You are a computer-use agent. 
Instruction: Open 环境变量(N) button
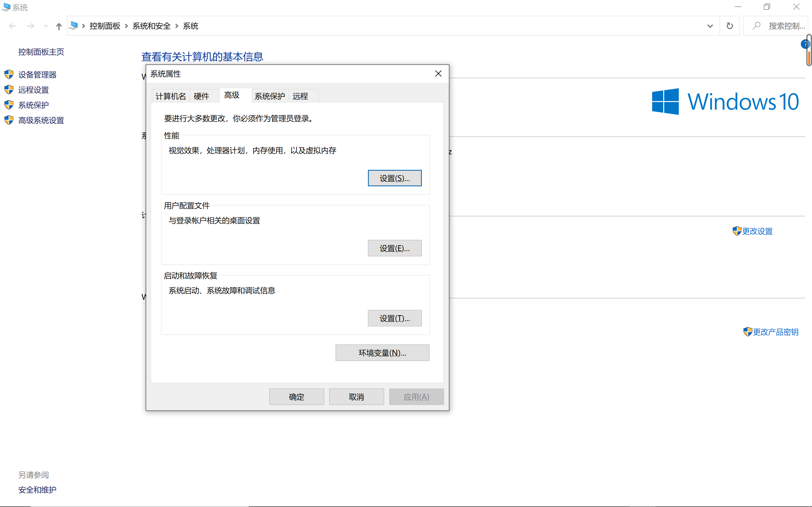[382, 353]
